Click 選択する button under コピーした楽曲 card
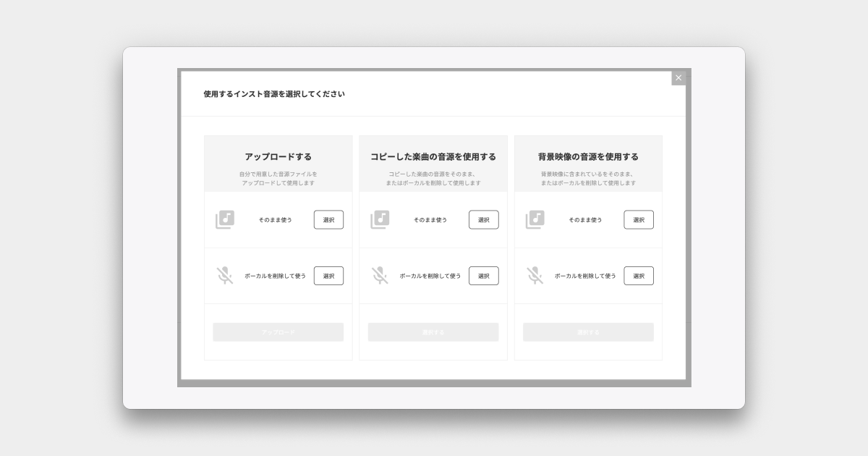The width and height of the screenshot is (868, 456). (433, 332)
